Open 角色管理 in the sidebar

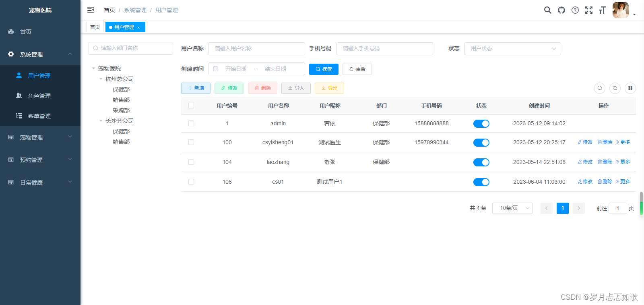click(x=40, y=95)
